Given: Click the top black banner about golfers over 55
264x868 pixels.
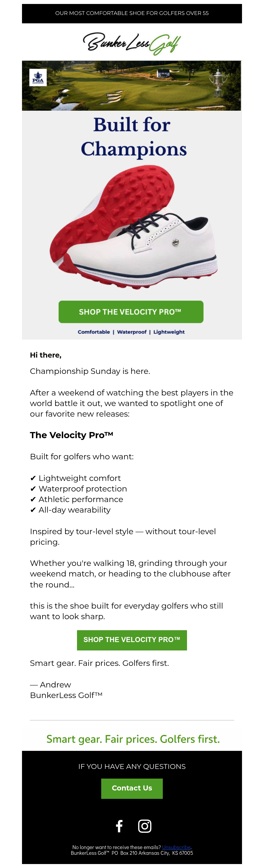Looking at the screenshot, I should point(132,13).
